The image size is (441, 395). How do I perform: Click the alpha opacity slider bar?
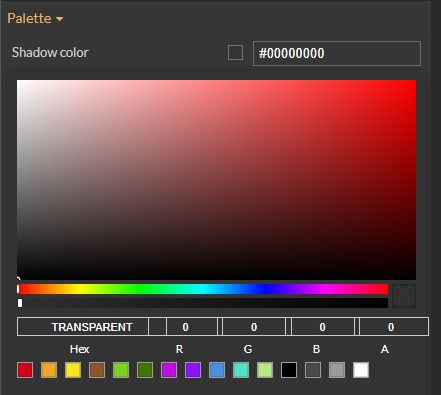(203, 303)
